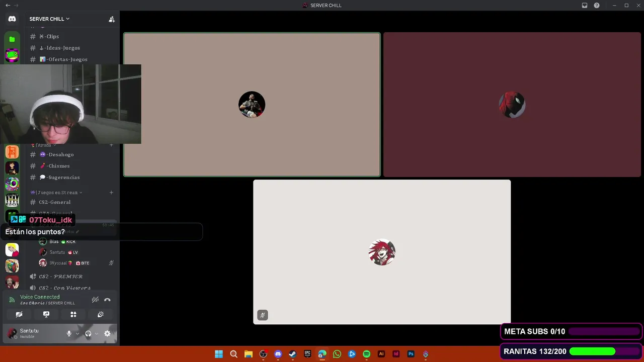The image size is (644, 362).
Task: Select the frog server icon
Action: (x=12, y=55)
